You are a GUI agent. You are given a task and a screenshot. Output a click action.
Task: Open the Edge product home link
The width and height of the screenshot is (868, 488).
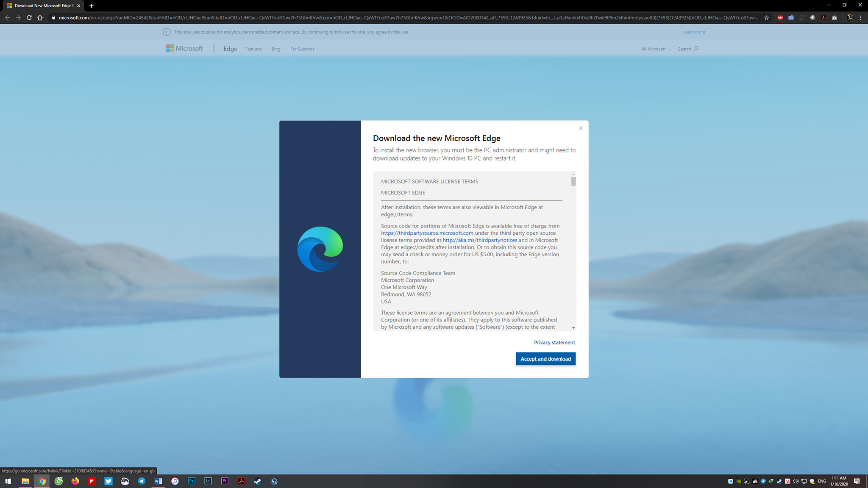click(230, 49)
